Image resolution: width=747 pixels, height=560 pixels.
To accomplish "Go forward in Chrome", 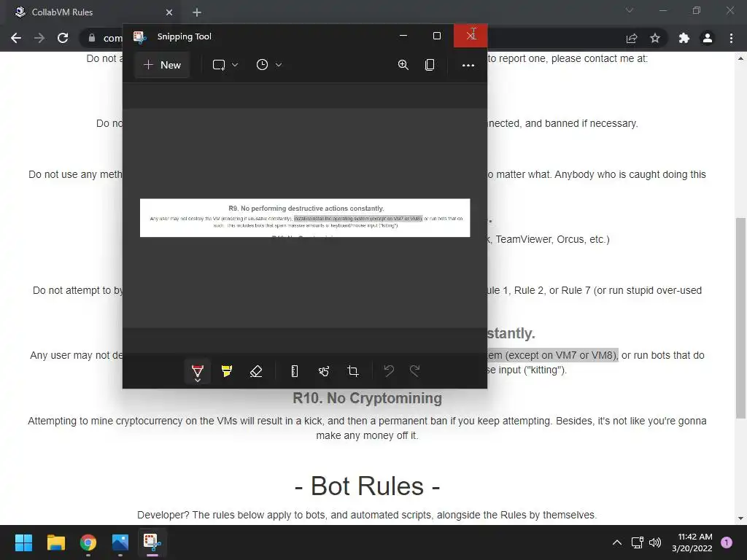I will (x=39, y=38).
